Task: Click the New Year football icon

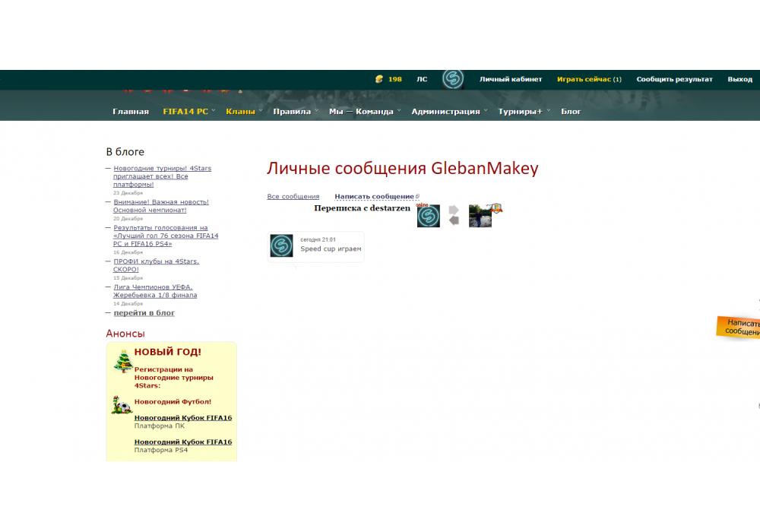Action: click(x=122, y=405)
